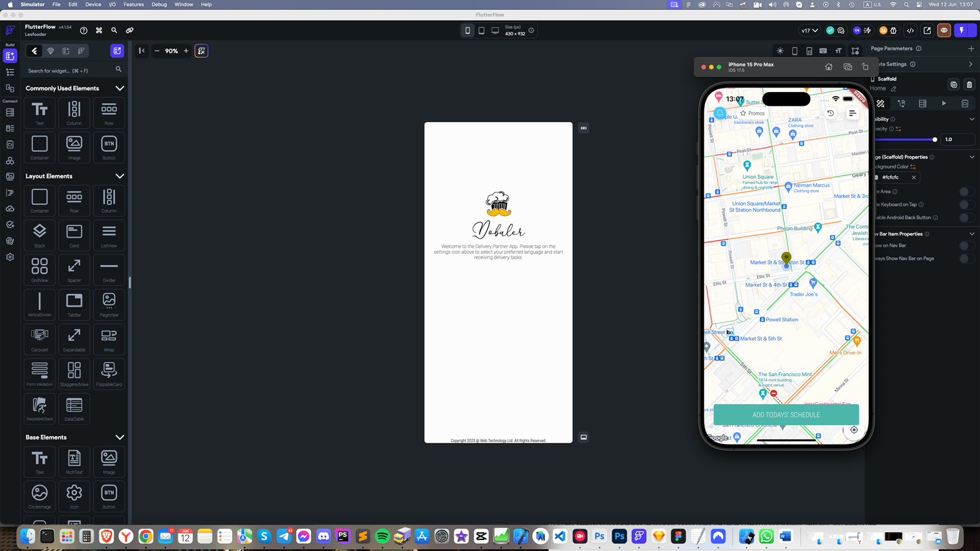Collapse Commonly Used Elements section
The height and width of the screenshot is (551, 980).
(x=120, y=88)
